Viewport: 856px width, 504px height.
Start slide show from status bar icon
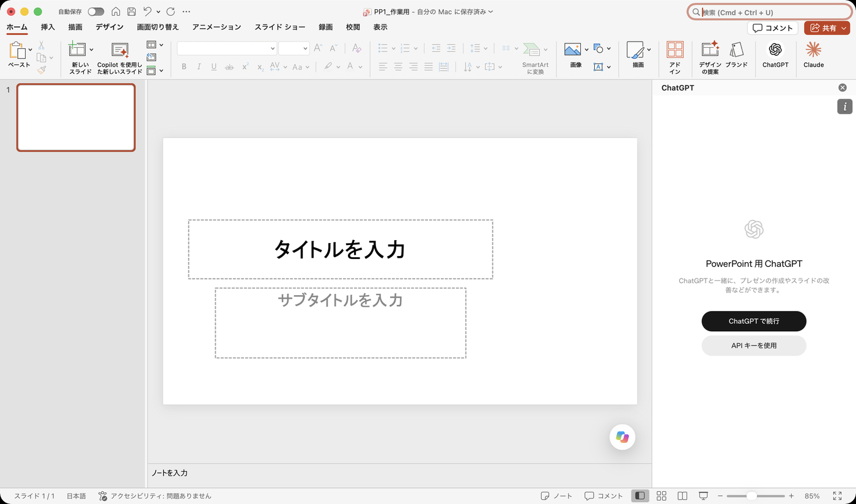tap(703, 496)
